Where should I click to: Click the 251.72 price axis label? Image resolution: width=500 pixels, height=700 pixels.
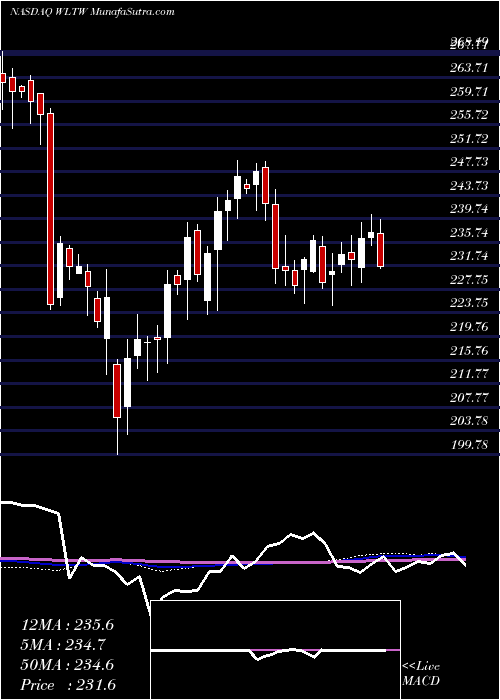coord(468,138)
